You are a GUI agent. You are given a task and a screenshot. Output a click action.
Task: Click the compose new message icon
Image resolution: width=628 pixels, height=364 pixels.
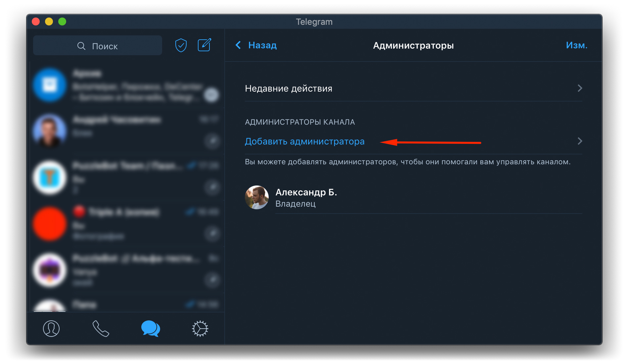pos(204,45)
